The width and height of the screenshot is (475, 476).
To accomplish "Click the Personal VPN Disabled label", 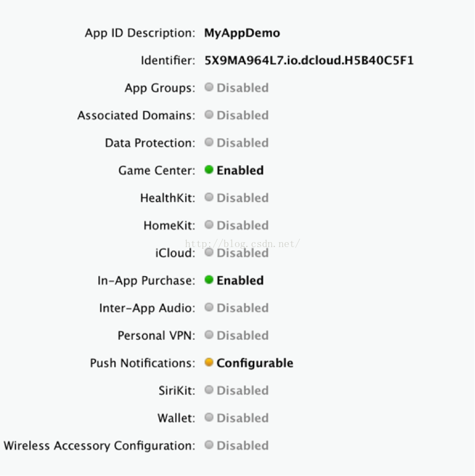I will coord(243,335).
